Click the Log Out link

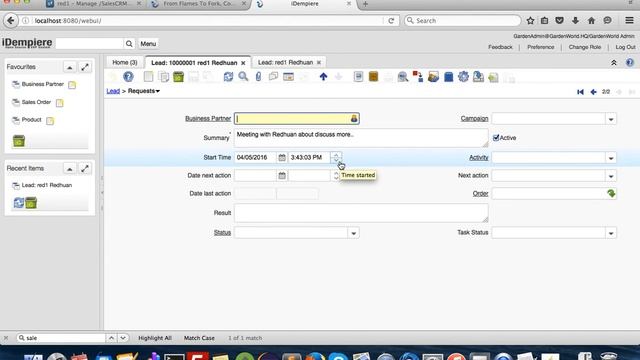click(626, 47)
